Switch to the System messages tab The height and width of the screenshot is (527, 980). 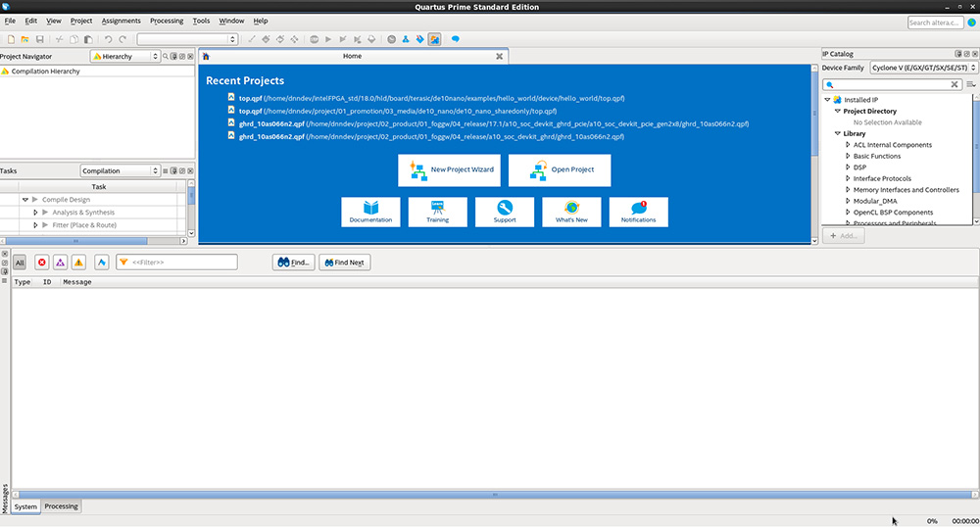tap(25, 507)
